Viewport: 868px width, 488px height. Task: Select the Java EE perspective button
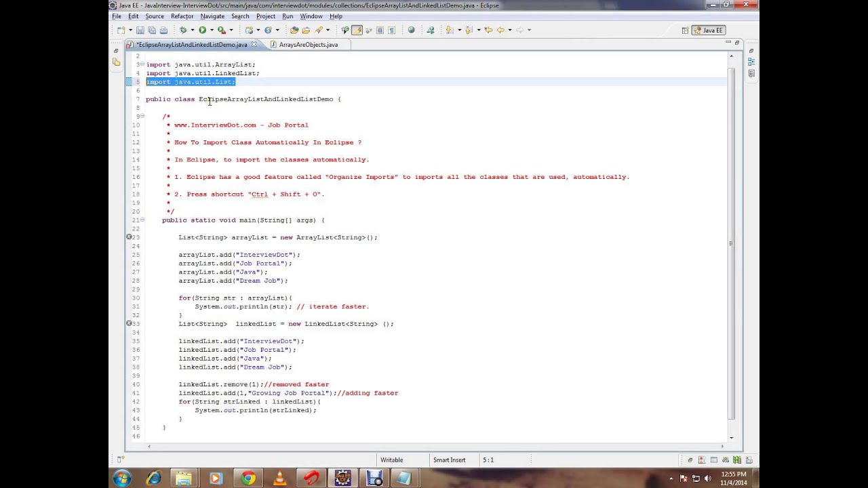(709, 30)
